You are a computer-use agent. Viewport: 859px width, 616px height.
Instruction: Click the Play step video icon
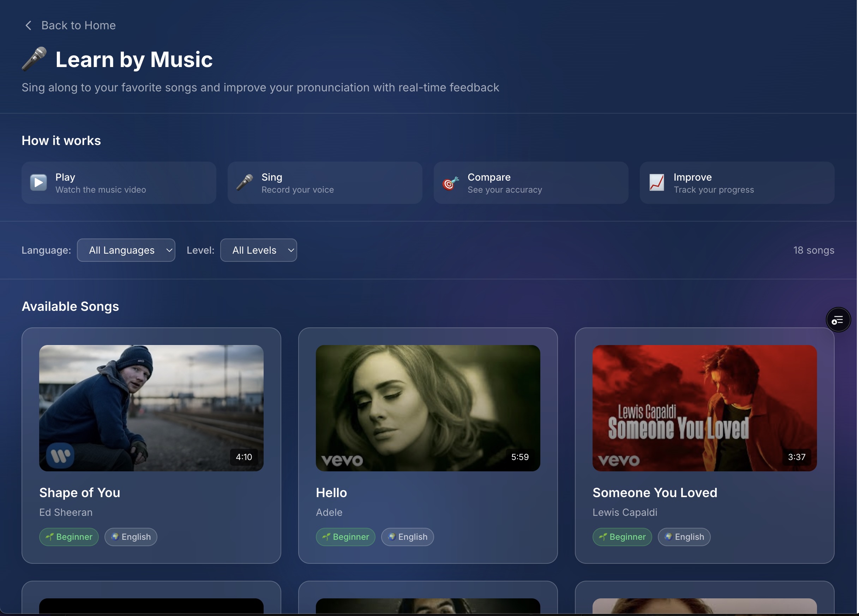38,183
